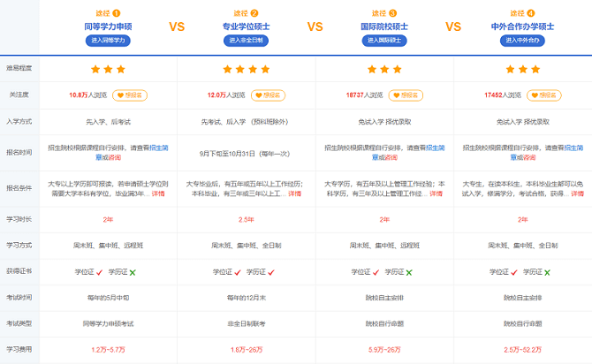Click heart 预报名 under 国际院校硕士 column
This screenshot has height=364, width=592.
406,93
